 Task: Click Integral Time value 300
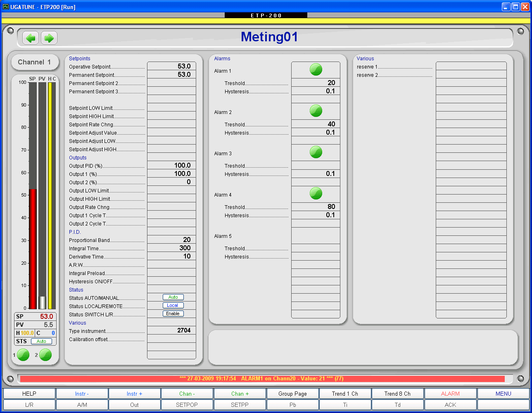171,248
